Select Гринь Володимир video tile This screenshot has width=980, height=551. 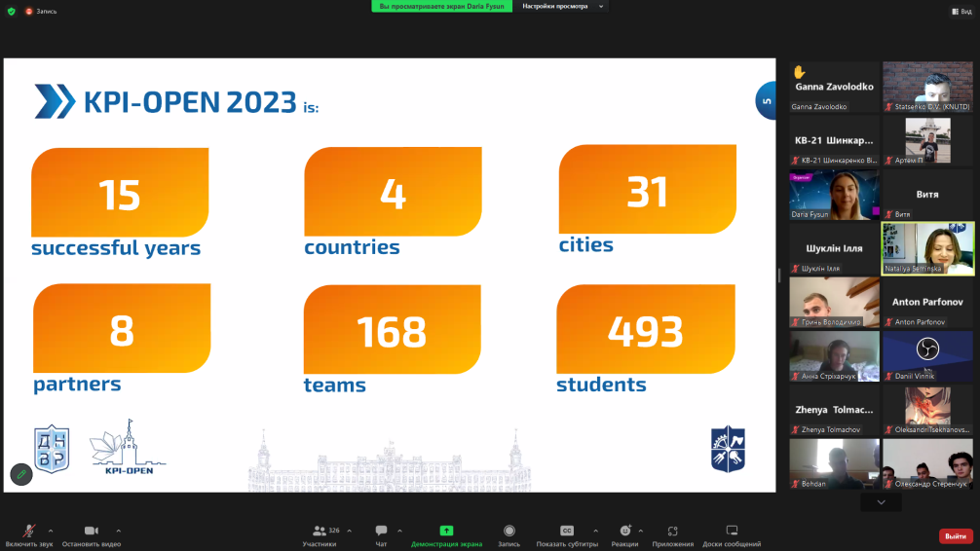(834, 303)
